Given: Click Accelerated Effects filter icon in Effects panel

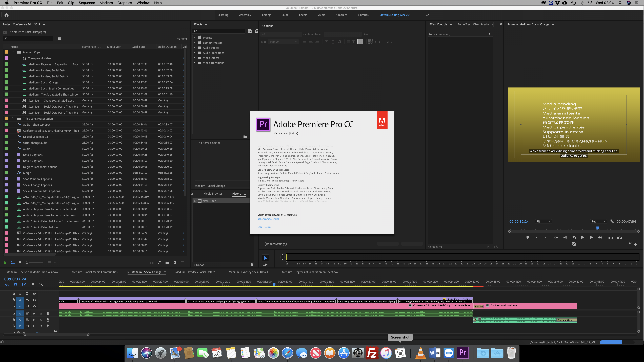Looking at the screenshot, I should (x=250, y=31).
